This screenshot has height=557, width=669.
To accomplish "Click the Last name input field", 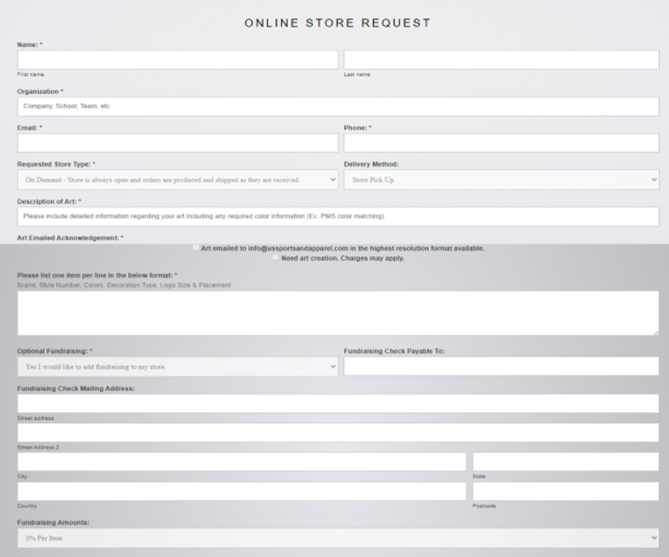I will point(501,60).
